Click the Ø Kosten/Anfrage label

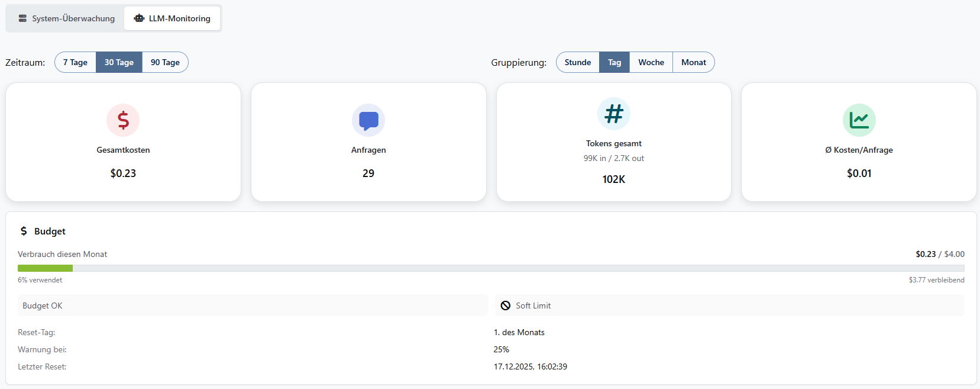[x=859, y=150]
